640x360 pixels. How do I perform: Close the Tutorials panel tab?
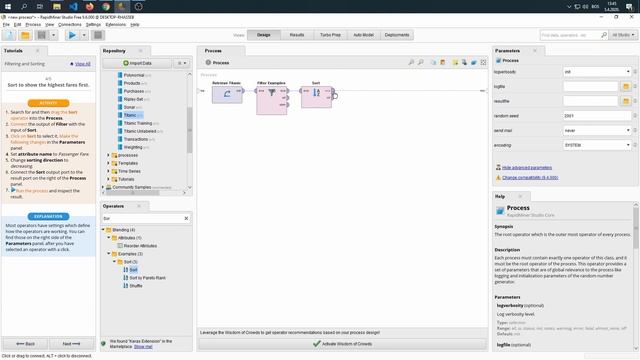(x=38, y=51)
